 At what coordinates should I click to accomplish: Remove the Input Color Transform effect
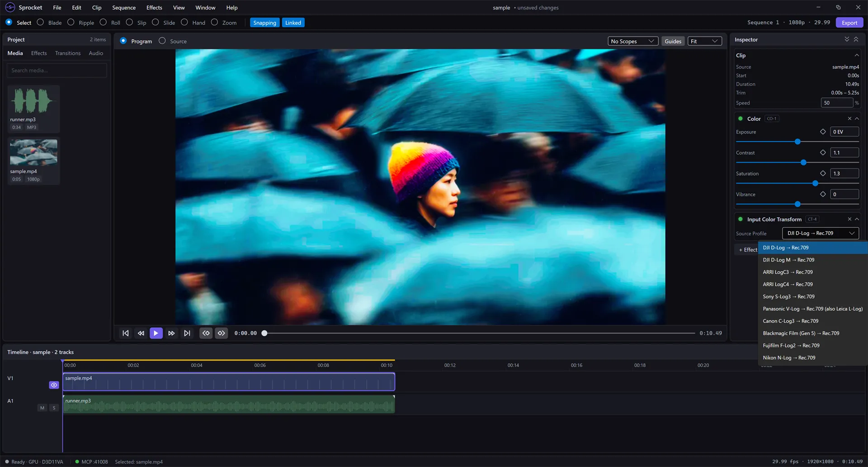click(849, 219)
